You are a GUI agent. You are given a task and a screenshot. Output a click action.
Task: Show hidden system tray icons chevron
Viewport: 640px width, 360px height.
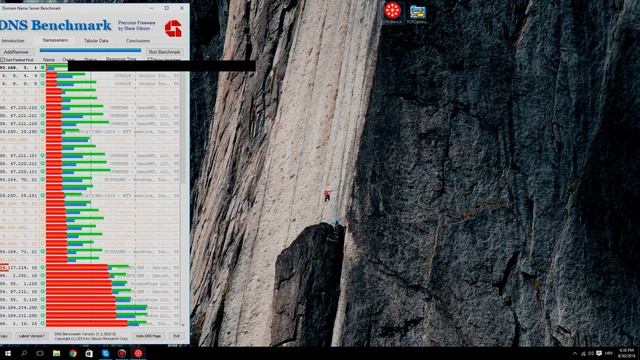point(575,353)
